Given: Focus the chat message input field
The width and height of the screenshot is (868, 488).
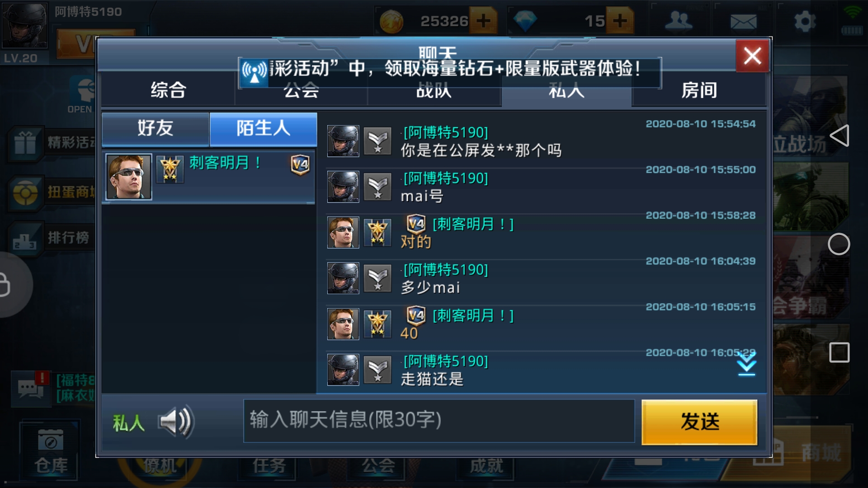Looking at the screenshot, I should point(439,421).
